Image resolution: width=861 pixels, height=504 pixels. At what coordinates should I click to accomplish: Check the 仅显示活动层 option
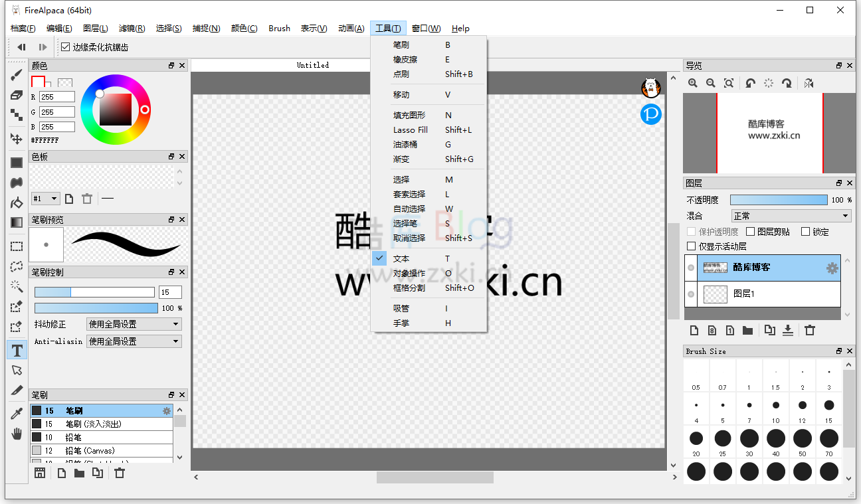[x=692, y=246]
